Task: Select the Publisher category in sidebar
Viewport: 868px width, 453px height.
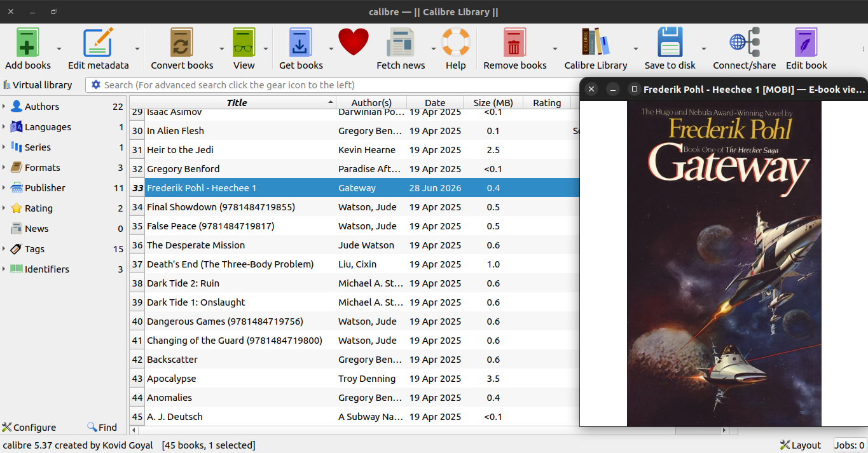Action: 45,188
